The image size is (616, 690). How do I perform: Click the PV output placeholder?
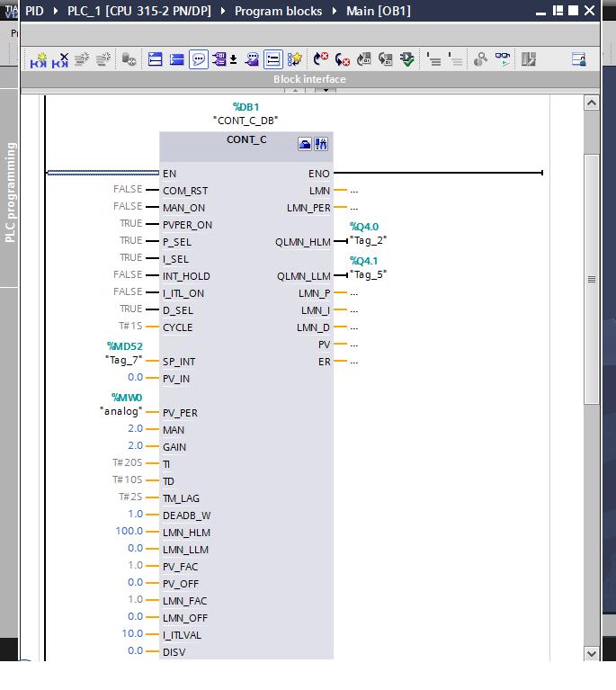point(354,345)
